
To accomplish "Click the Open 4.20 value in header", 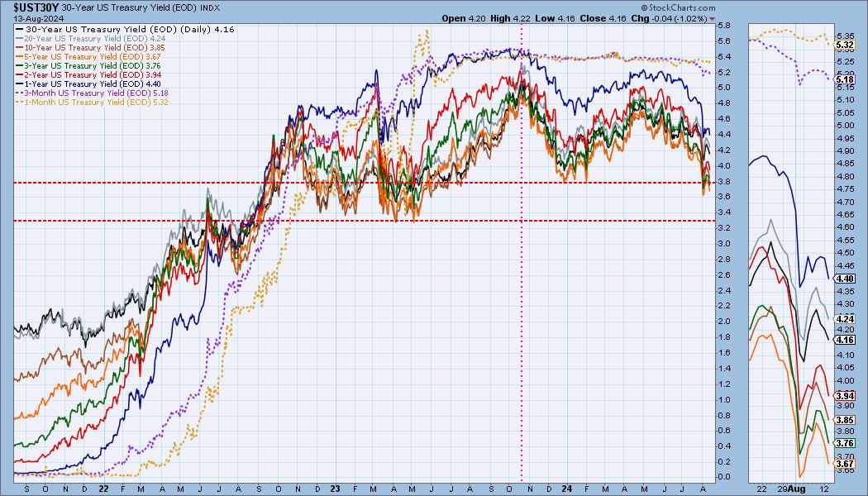I will 464,18.
